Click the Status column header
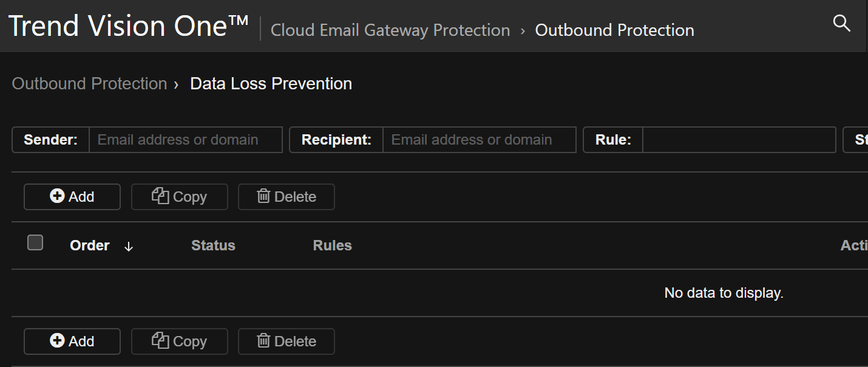The image size is (868, 367). pos(213,245)
